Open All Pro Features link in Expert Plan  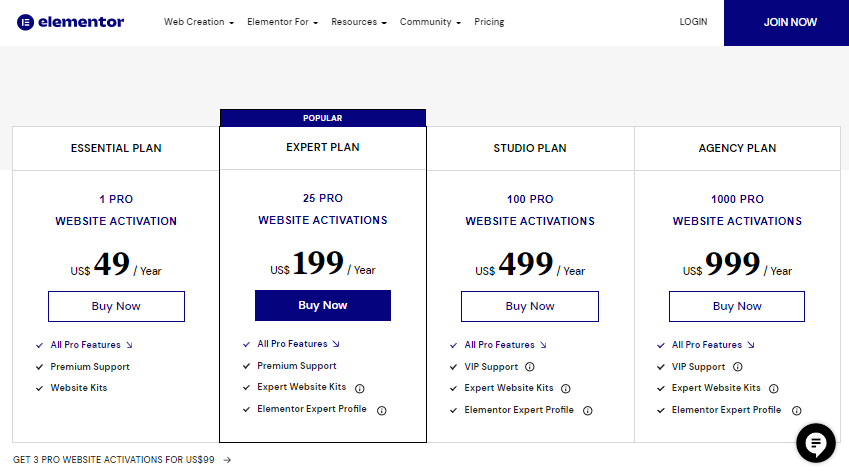[292, 343]
